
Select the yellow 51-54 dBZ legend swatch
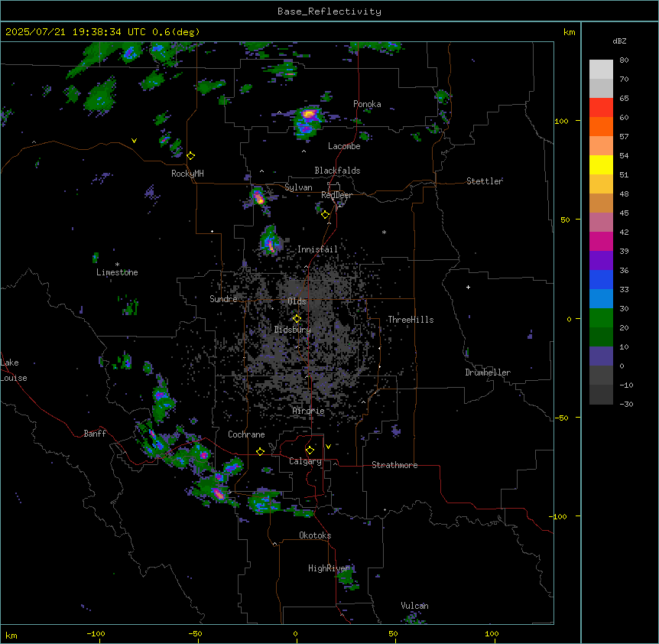tap(601, 164)
